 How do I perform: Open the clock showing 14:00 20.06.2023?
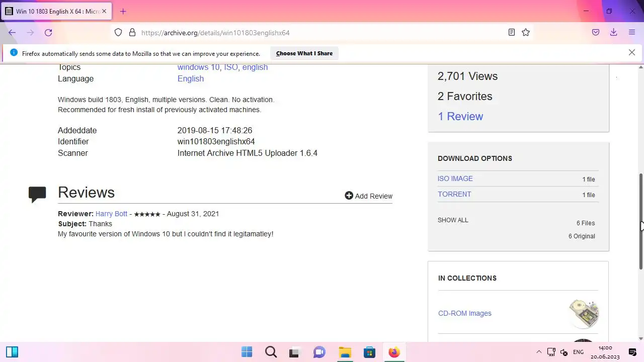point(605,352)
